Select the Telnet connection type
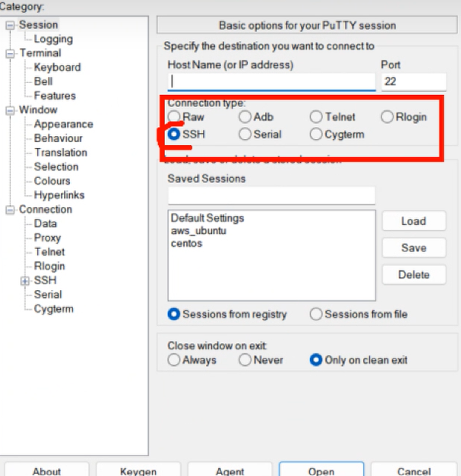The height and width of the screenshot is (476, 461). point(316,117)
